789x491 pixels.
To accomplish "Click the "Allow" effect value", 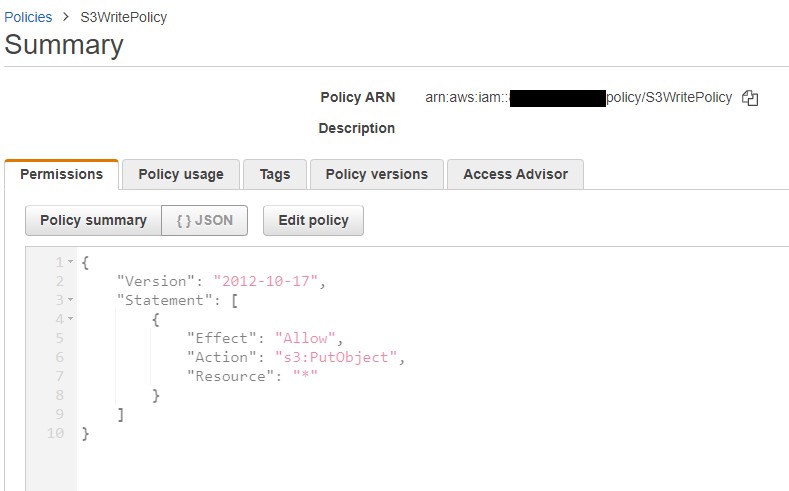I will tap(305, 338).
